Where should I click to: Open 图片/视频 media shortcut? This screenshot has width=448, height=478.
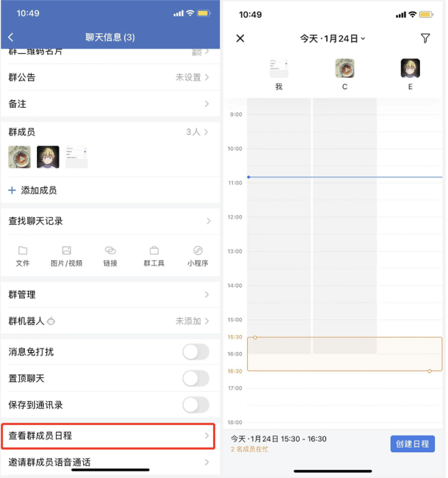66,257
